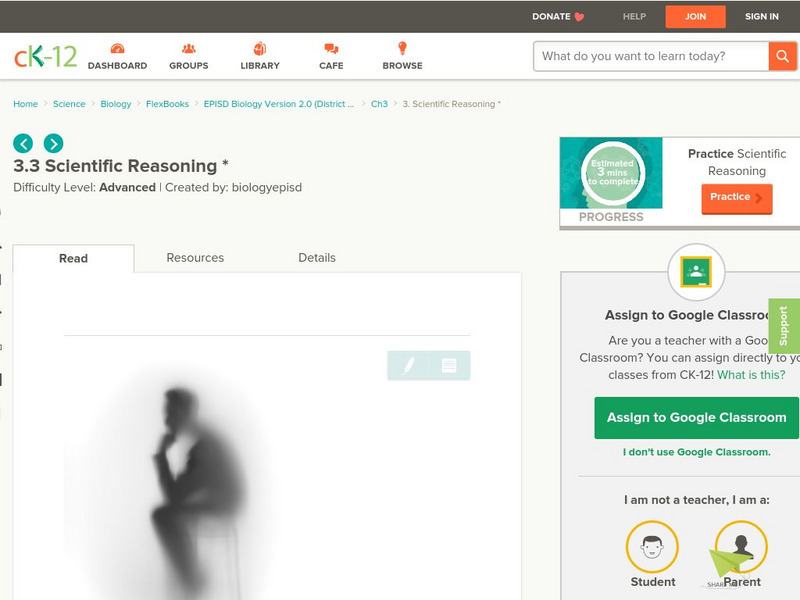Click the green Assign to Google Classroom button
The width and height of the screenshot is (800, 600).
[696, 418]
